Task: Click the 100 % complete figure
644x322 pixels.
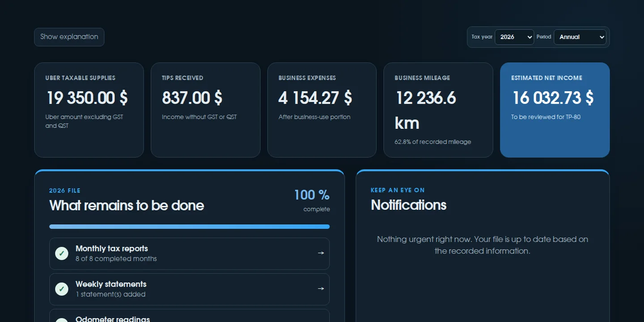Action: (312, 195)
